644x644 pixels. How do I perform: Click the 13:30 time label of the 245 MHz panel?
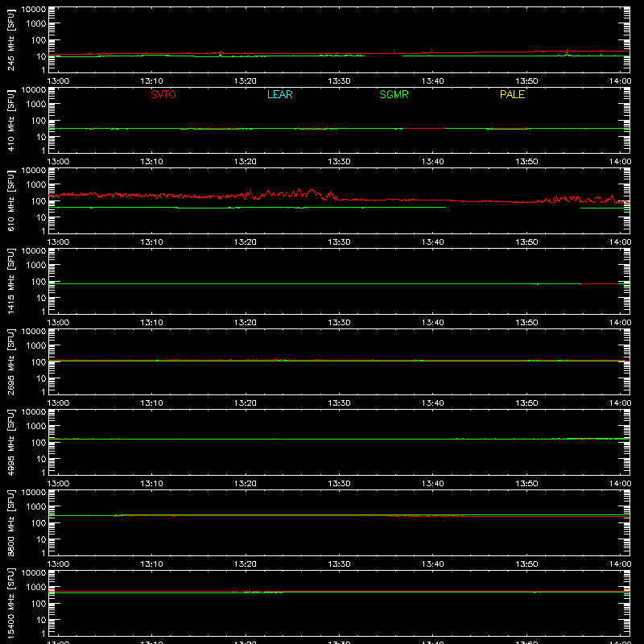click(339, 81)
